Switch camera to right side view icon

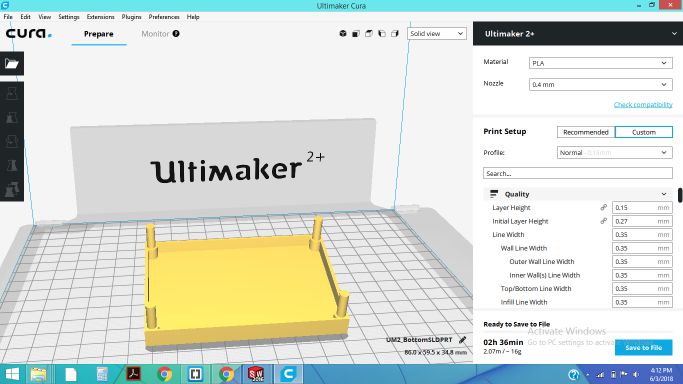point(395,34)
